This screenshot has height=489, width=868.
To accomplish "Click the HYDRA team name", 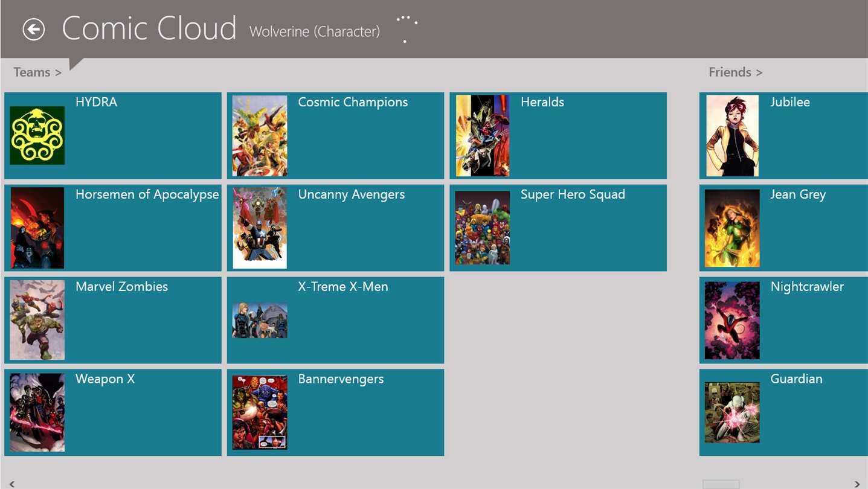I will [96, 102].
